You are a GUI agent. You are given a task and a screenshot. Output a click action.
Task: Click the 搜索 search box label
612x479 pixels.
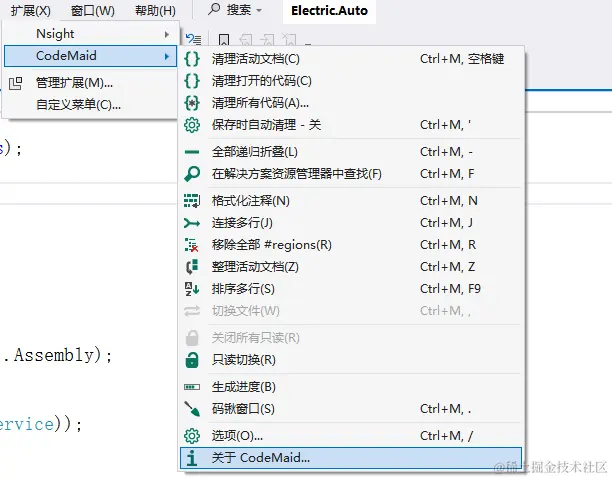[x=239, y=10]
